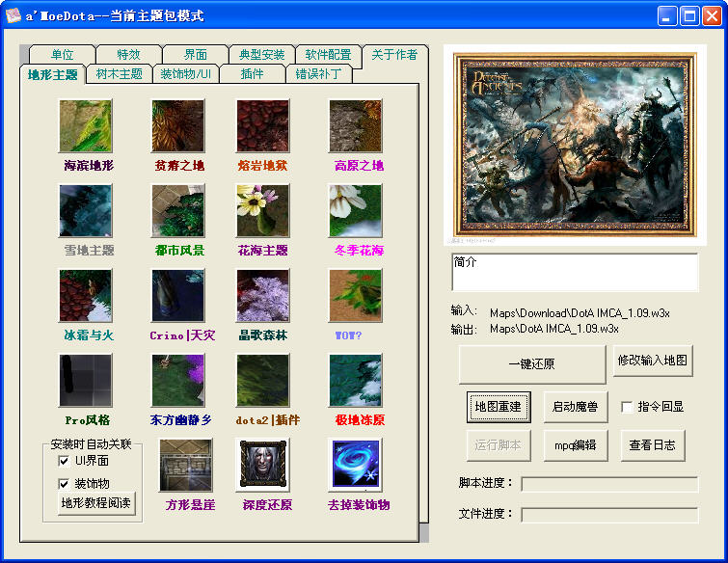Viewport: 728px width, 563px height.
Task: Click the 脚本进度 progress bar
Action: pyautogui.click(x=609, y=484)
